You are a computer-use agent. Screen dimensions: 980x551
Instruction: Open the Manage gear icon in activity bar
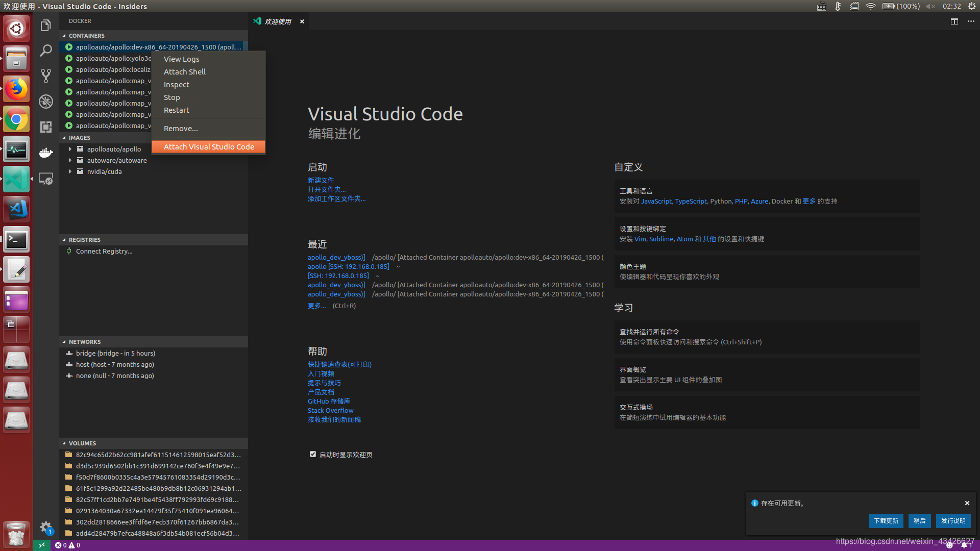pos(46,527)
